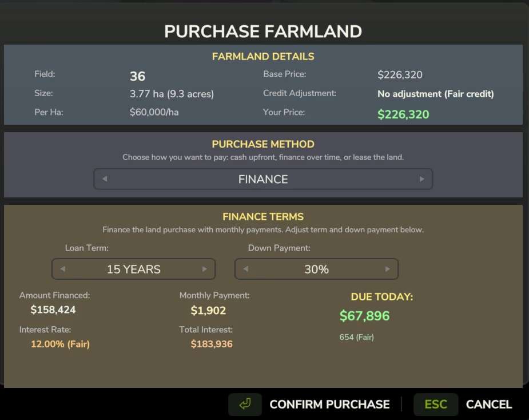Confirm purchase via CONFIRM PURCHASE label
The image size is (529, 420).
pyautogui.click(x=329, y=405)
